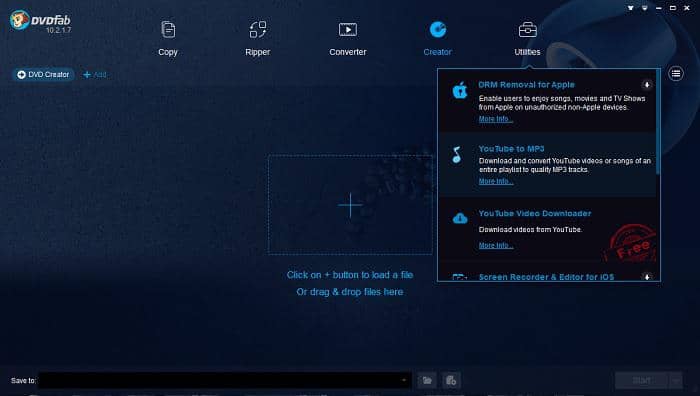Open the DVD Creator mode switcher
The width and height of the screenshot is (700, 396).
pos(43,75)
